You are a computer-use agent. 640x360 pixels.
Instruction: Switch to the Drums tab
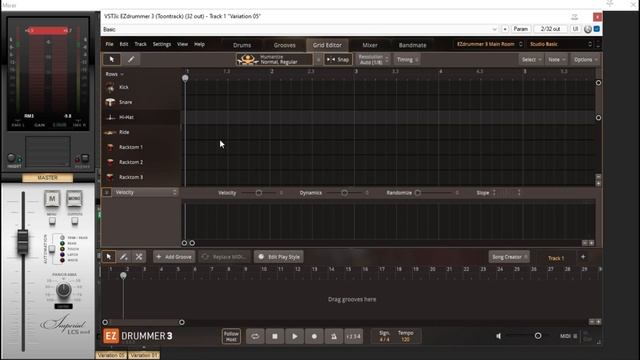coord(242,45)
